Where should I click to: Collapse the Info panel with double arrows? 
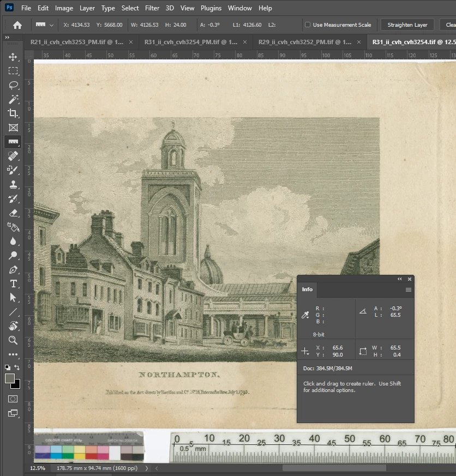(399, 279)
